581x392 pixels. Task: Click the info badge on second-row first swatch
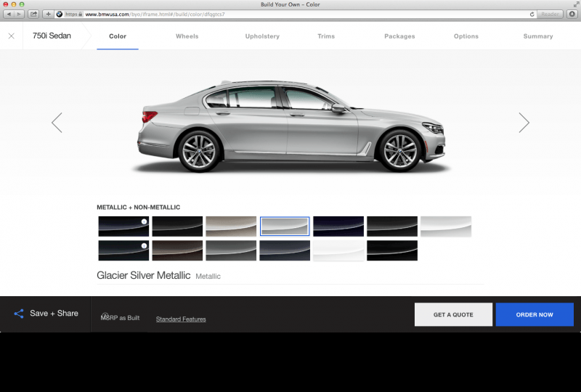tap(144, 245)
